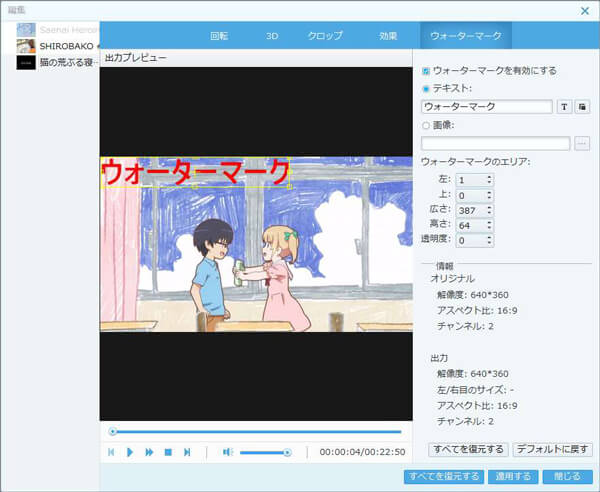Select SHIROBAKO video thumbnail
This screenshot has width=600, height=492.
click(x=26, y=46)
